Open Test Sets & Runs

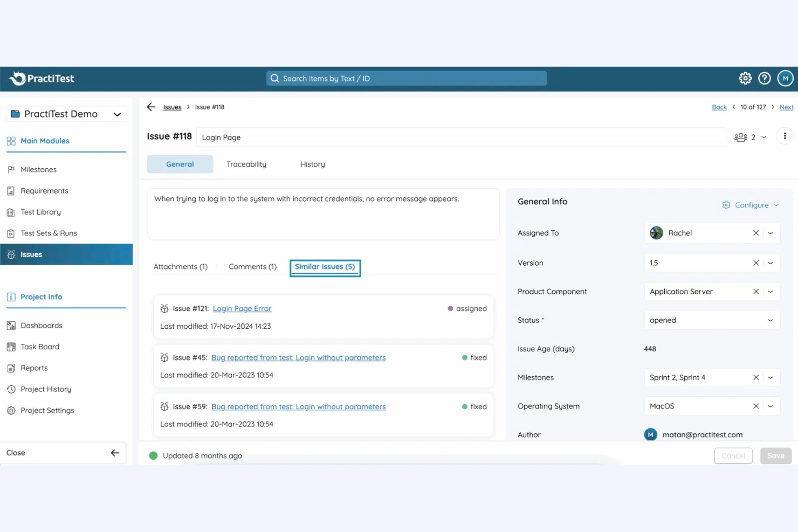tap(49, 233)
